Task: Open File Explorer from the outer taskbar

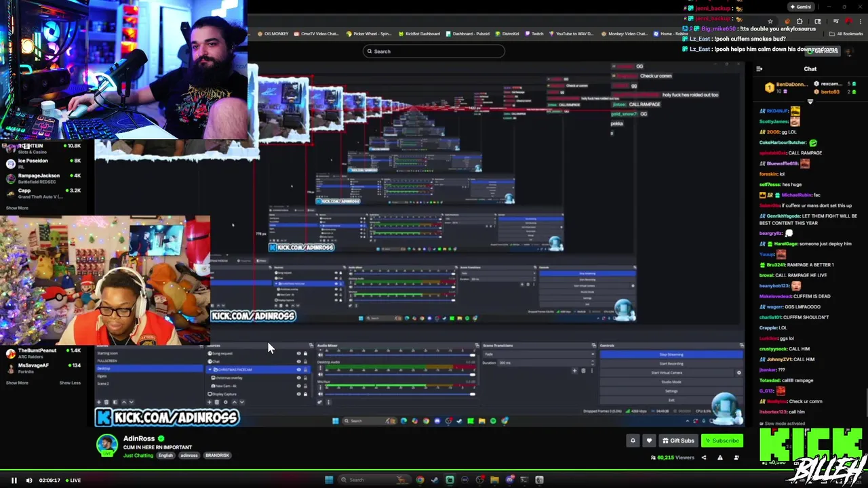Action: click(x=494, y=480)
